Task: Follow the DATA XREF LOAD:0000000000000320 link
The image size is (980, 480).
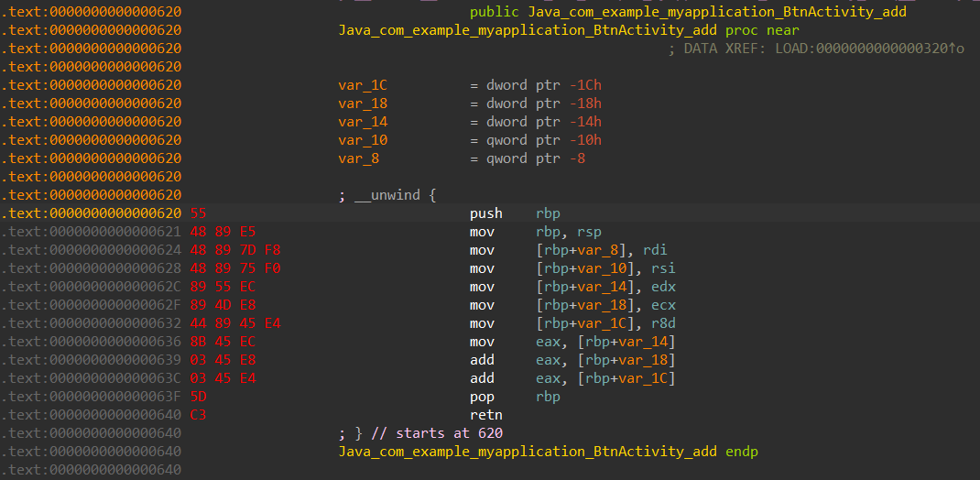Action: [x=869, y=49]
